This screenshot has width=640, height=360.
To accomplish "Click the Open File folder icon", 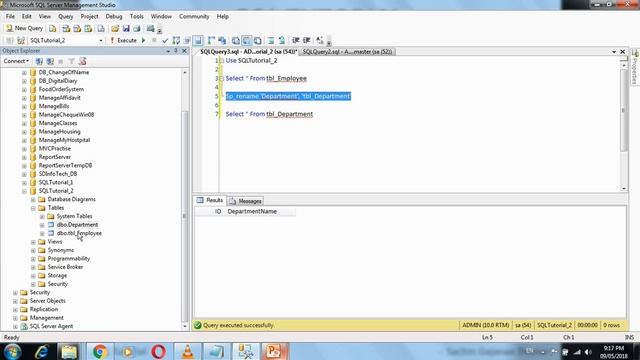I will pyautogui.click(x=115, y=29).
